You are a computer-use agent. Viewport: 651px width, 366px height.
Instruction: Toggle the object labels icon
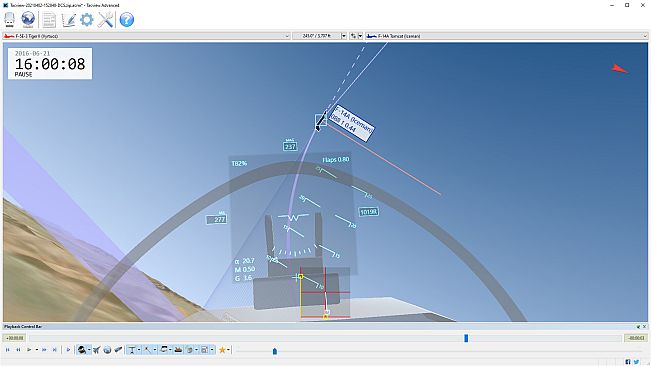tap(132, 350)
